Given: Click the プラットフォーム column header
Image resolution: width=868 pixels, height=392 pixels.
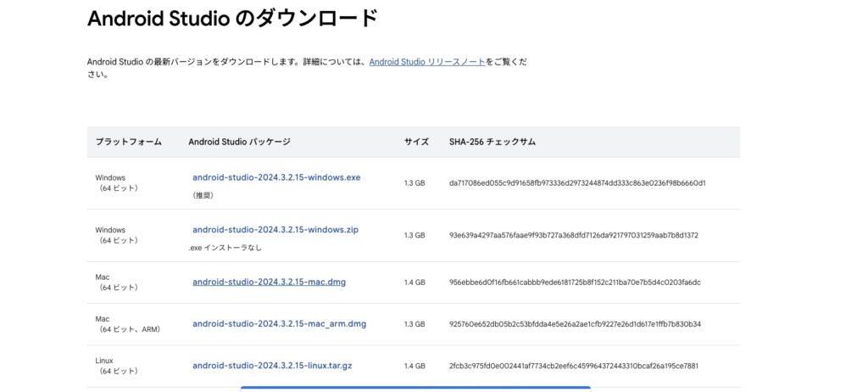Looking at the screenshot, I should [128, 142].
